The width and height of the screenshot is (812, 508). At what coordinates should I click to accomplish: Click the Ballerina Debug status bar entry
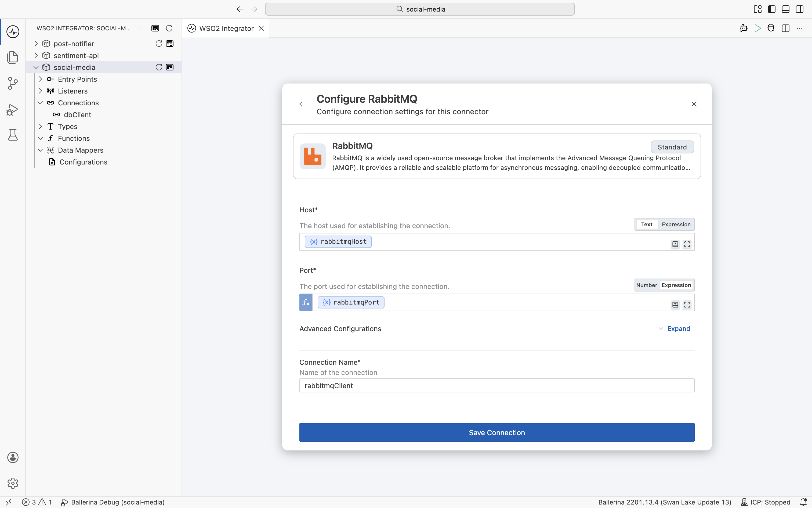tap(113, 502)
